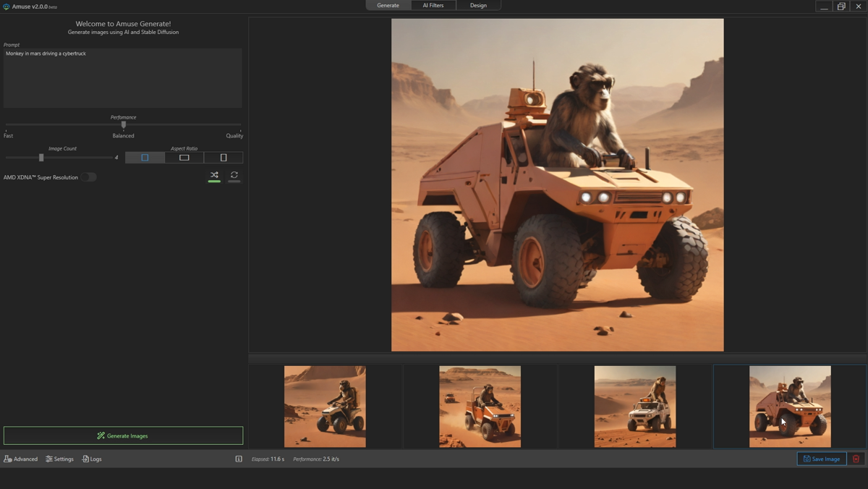This screenshot has width=868, height=489.
Task: Click the info icon in status bar
Action: (x=239, y=459)
